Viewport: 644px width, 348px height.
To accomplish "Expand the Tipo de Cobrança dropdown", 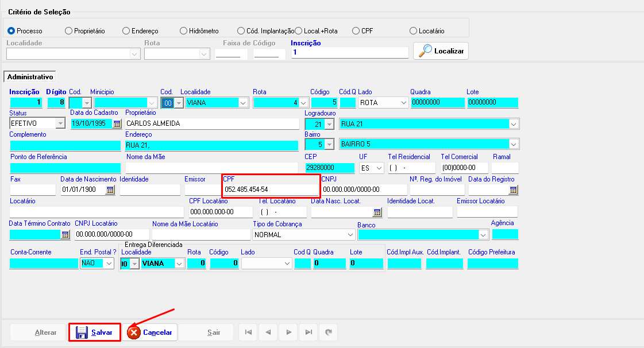I will pos(350,234).
